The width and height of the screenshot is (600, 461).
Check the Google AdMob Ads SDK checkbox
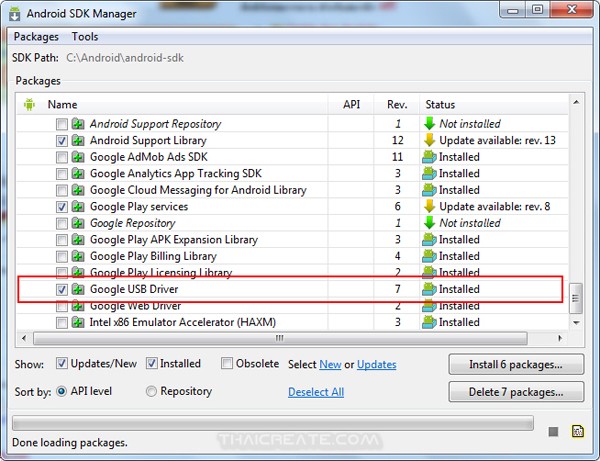(62, 157)
